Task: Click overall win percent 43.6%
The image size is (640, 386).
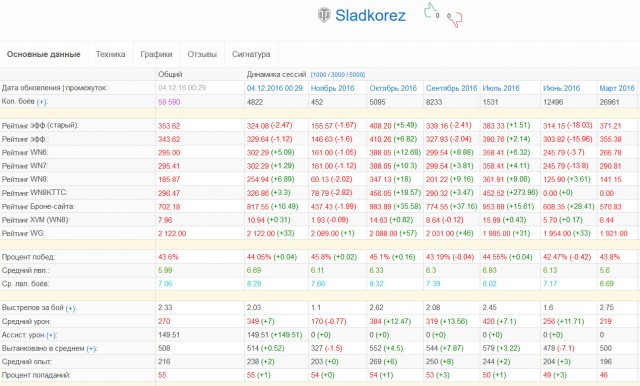Action: (168, 257)
